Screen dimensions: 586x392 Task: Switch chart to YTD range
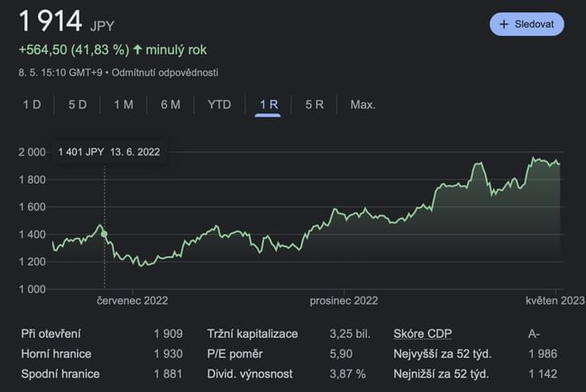219,105
